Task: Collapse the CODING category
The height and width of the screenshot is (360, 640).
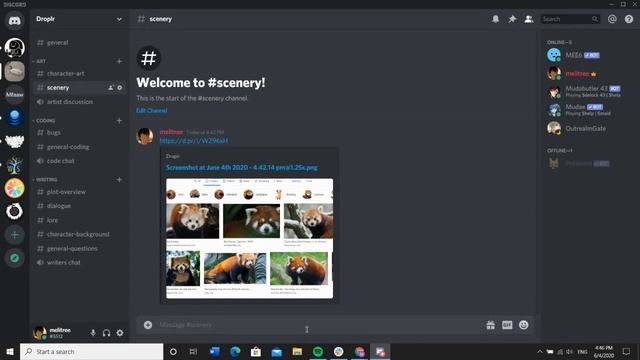Action: click(x=45, y=120)
